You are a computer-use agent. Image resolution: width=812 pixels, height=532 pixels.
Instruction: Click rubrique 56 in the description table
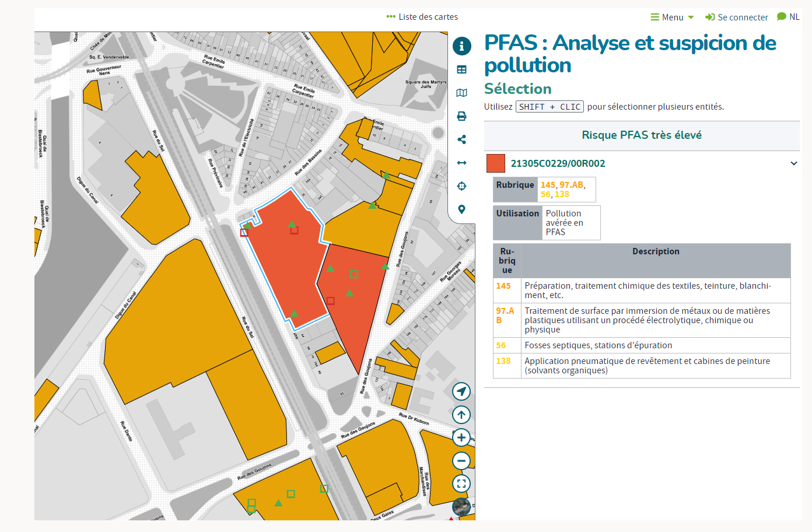(x=501, y=345)
